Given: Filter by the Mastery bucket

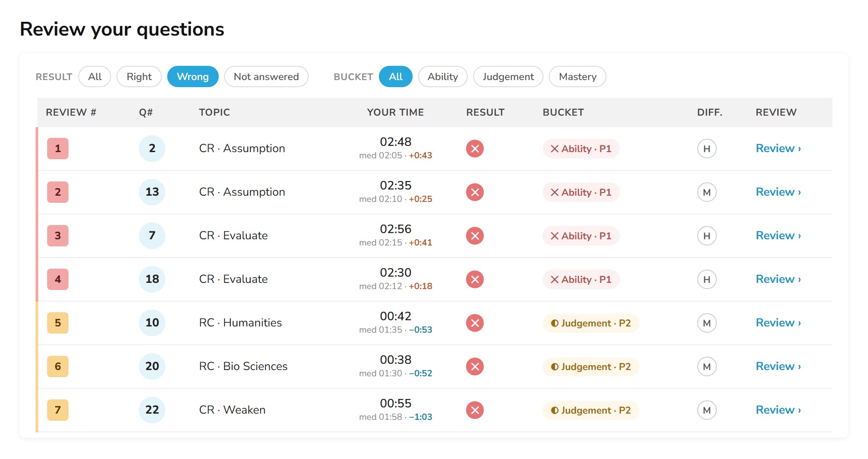Looking at the screenshot, I should pos(578,76).
